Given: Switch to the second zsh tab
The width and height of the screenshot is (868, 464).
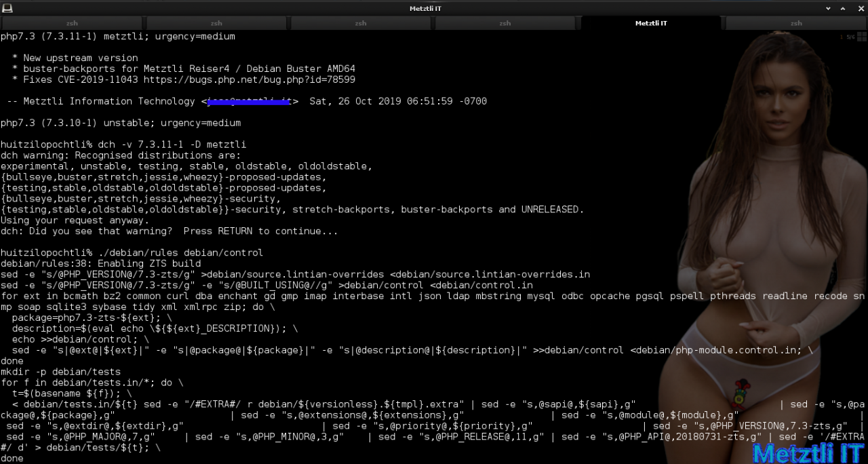Looking at the screenshot, I should [216, 23].
